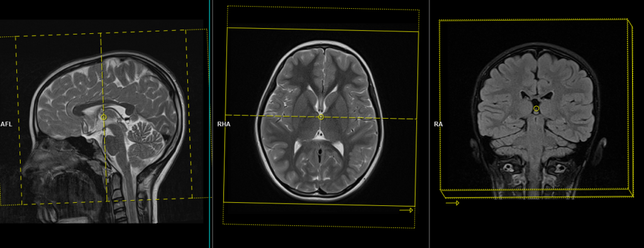Image resolution: width=644 pixels, height=248 pixels.
Task: Click the rightmost dashed slice line in sagittal view
Action: point(189,114)
